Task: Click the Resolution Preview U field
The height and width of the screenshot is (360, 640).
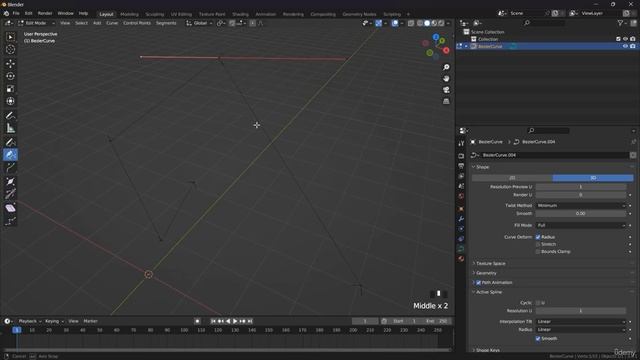Action: click(581, 187)
